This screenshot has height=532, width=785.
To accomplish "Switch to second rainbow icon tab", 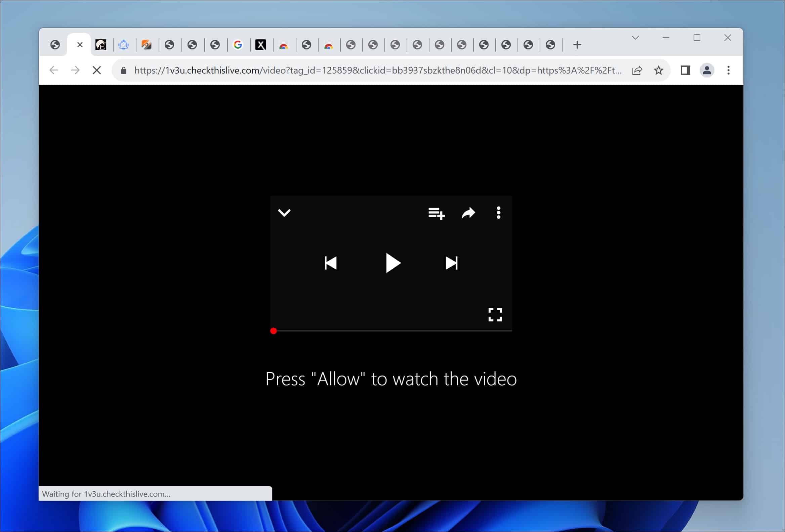I will click(x=329, y=46).
